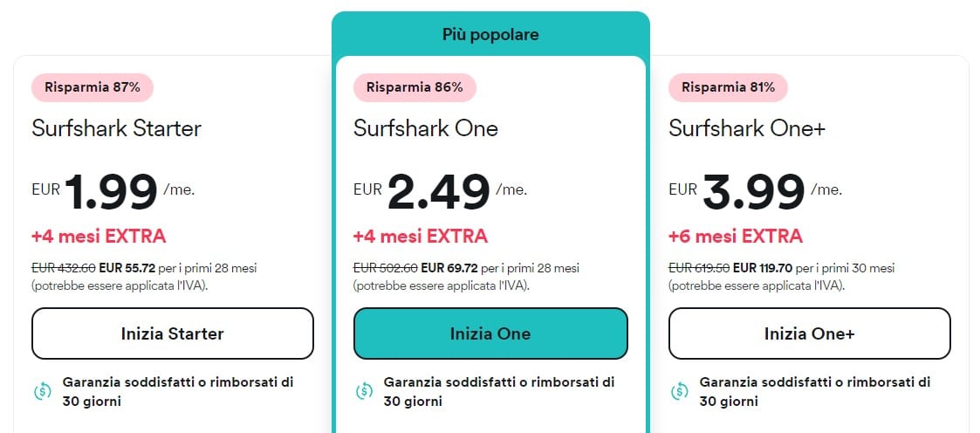This screenshot has height=433, width=980.
Task: Click the money-back guarantee icon under One+
Action: click(680, 391)
